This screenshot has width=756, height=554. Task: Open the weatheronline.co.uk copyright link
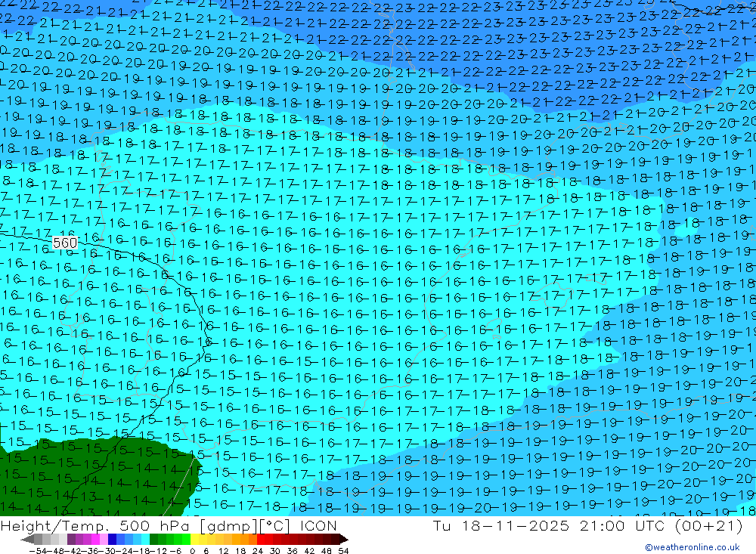692,547
